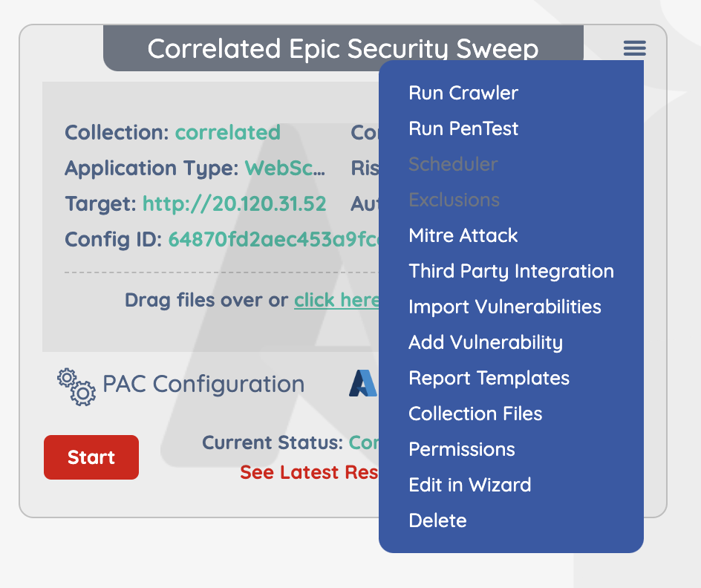Open Permissions from the menu
701x588 pixels.
tap(462, 449)
